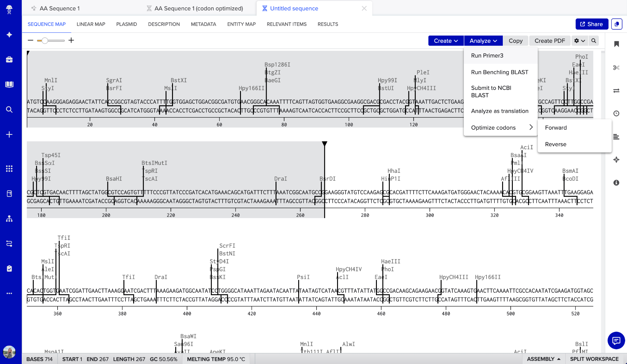This screenshot has height=364, width=627.
Task: Choose Run Benchling BLAST menu item
Action: click(x=499, y=72)
